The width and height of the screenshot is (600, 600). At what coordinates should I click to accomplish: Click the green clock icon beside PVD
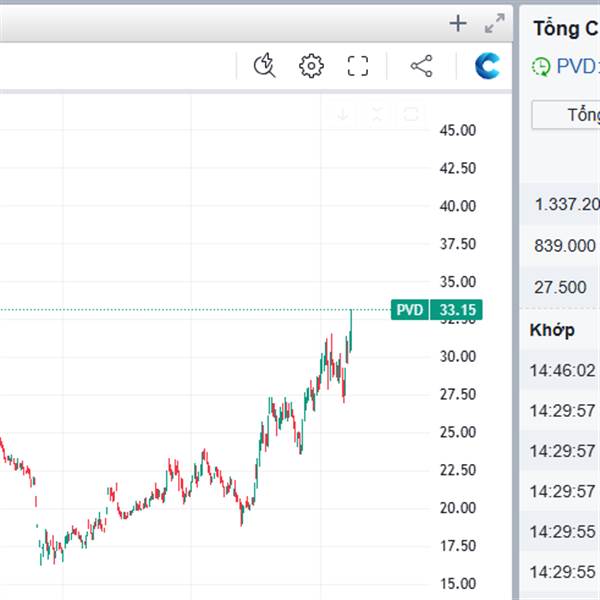point(541,67)
